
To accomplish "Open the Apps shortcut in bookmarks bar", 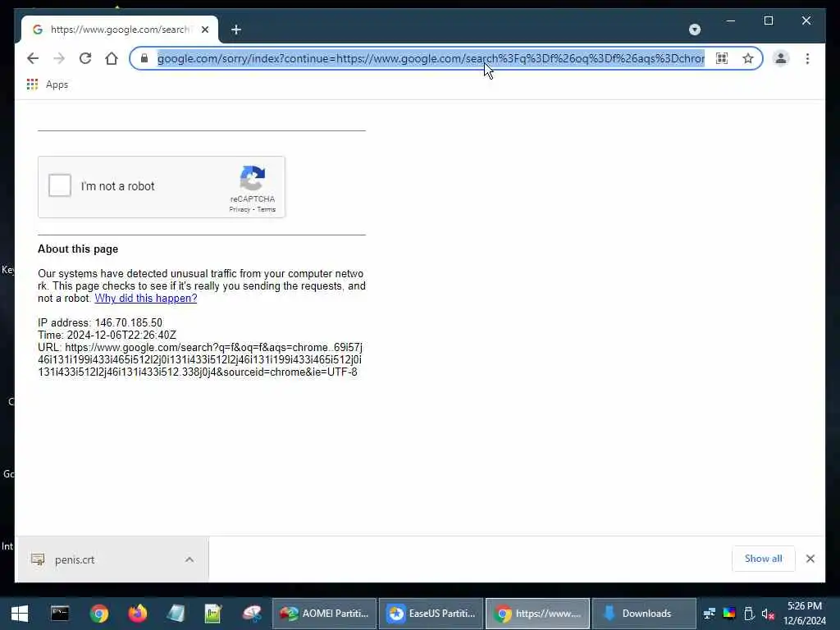I will [48, 84].
